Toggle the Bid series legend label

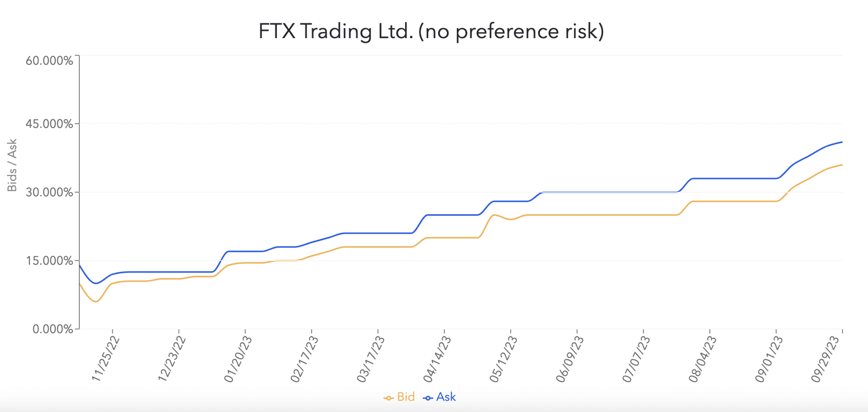pos(406,397)
